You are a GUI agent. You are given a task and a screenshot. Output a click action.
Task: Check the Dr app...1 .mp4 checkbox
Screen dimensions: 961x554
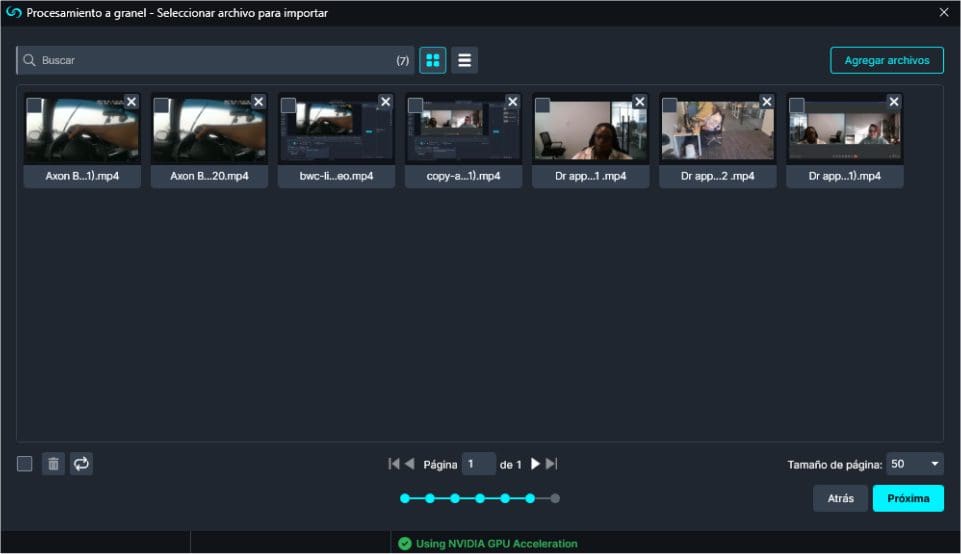(x=542, y=105)
